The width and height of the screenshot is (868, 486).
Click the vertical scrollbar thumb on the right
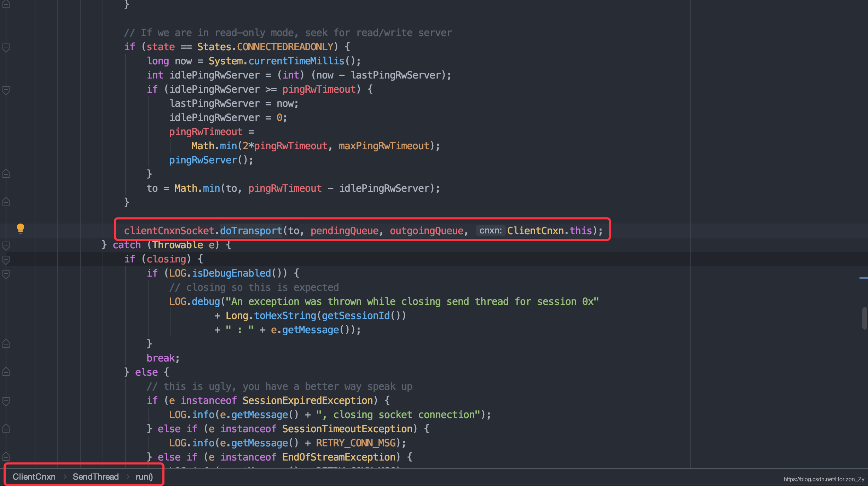864,318
